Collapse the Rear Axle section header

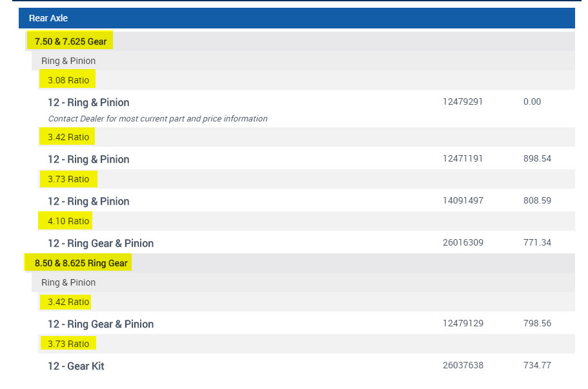pos(48,18)
